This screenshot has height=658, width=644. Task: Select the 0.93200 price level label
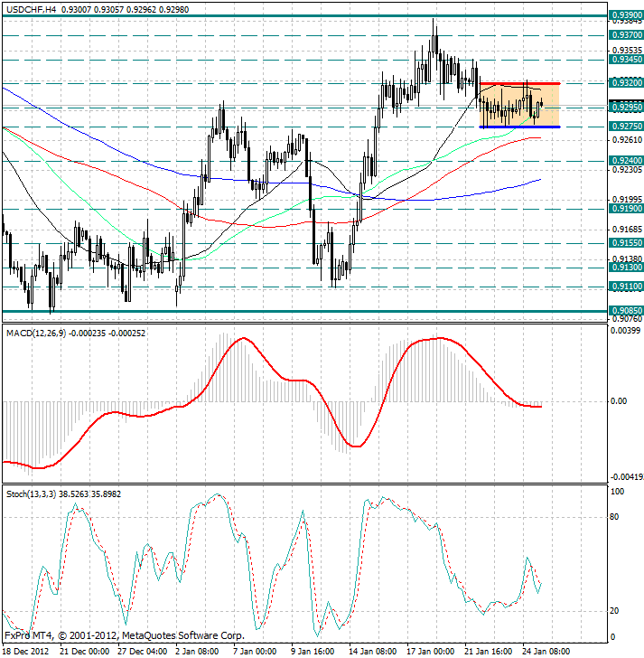coord(626,82)
